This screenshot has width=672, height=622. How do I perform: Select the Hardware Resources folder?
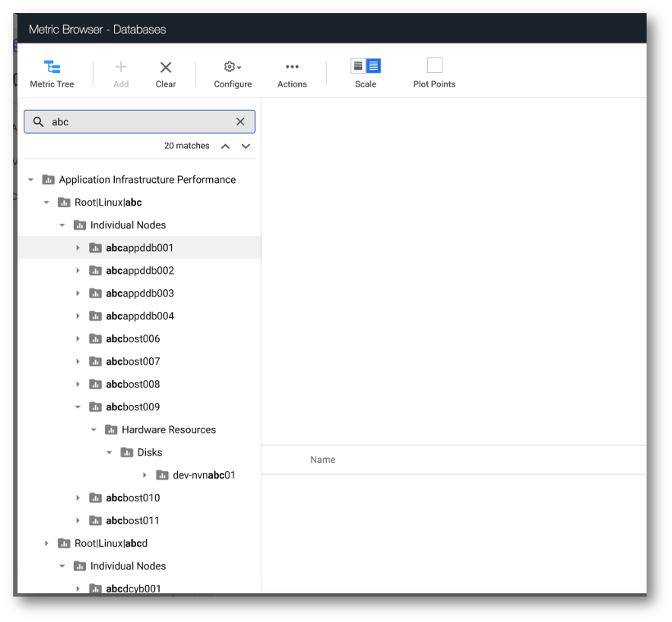pos(169,429)
